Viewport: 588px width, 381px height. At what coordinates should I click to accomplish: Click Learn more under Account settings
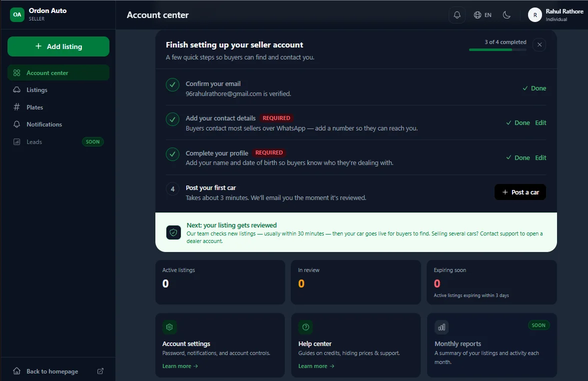180,366
